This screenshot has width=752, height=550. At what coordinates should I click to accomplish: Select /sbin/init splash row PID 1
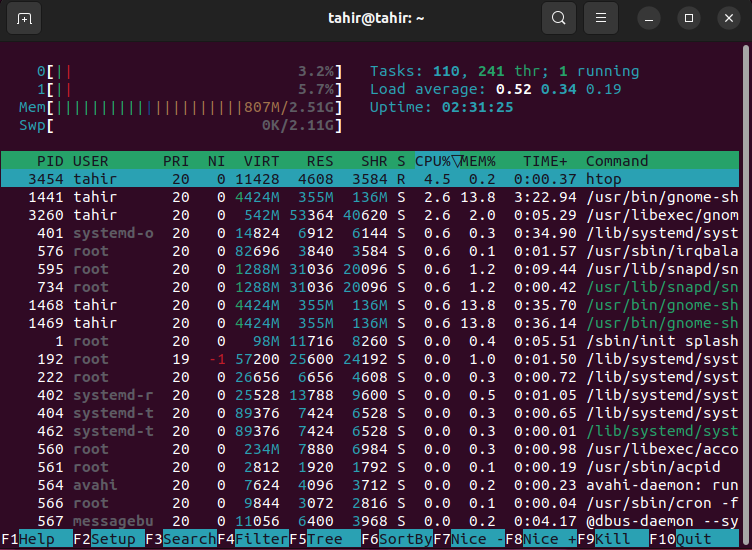pos(370,340)
